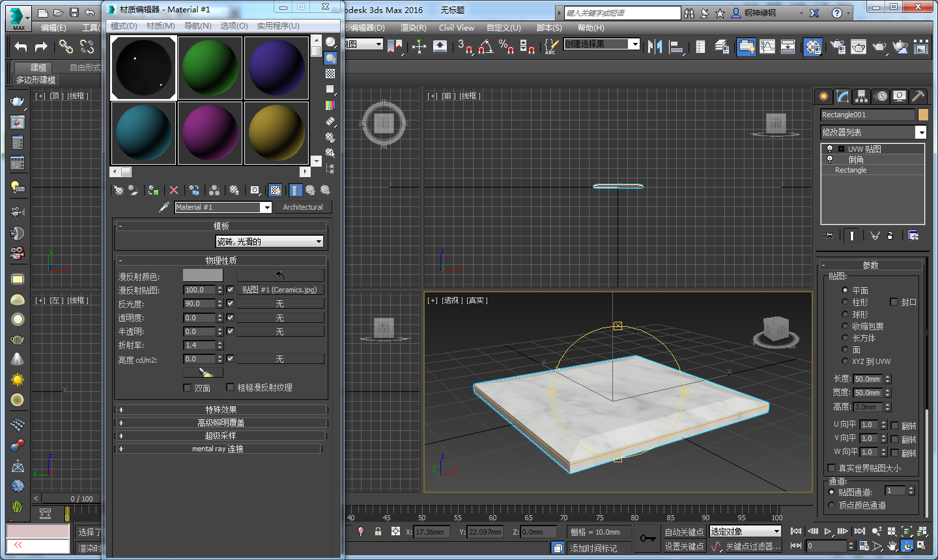Click Configure Modifier Sets icon
Image resolution: width=938 pixels, height=560 pixels.
913,236
